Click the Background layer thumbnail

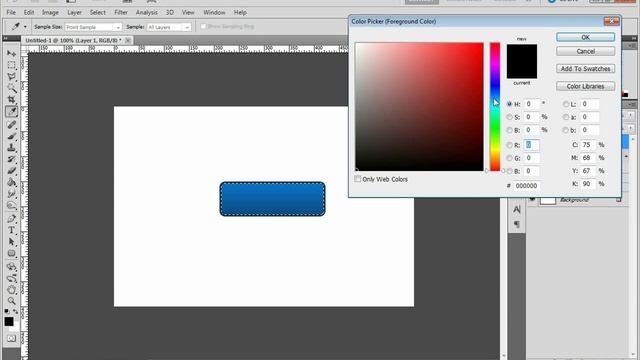click(548, 200)
